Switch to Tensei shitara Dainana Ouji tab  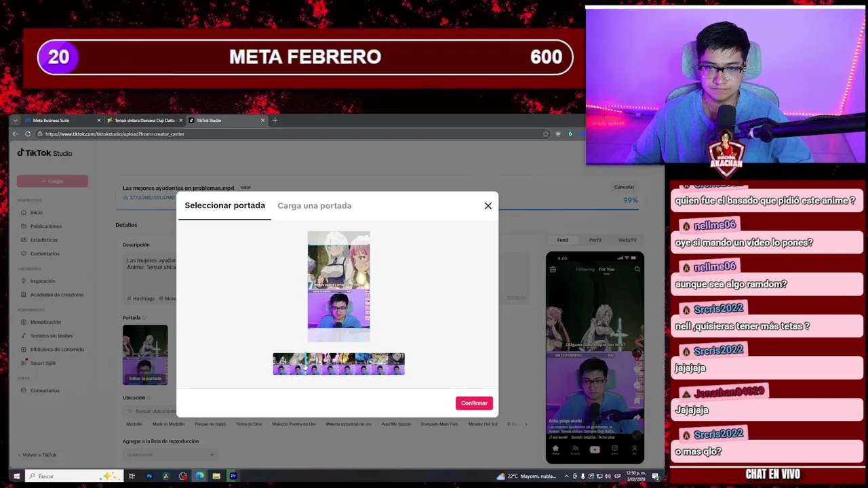tap(144, 121)
